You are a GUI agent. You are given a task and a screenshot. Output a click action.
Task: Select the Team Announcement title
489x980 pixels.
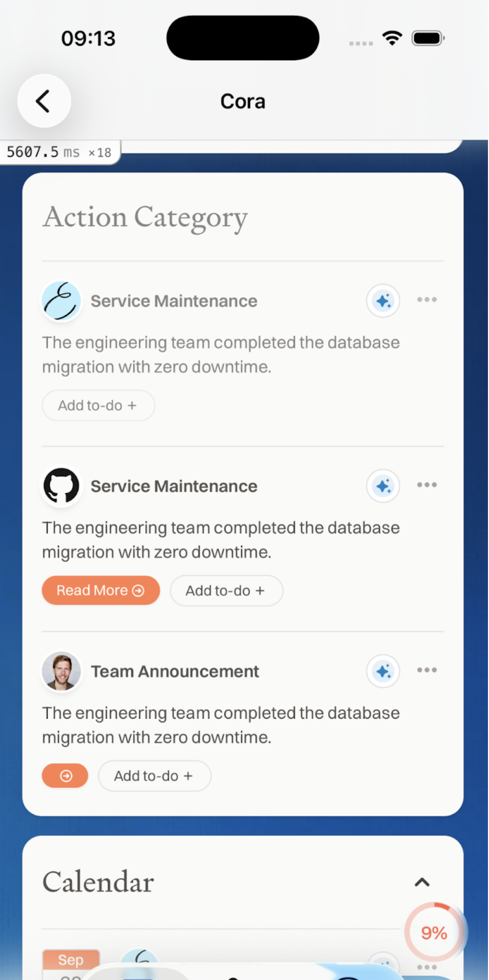(175, 671)
